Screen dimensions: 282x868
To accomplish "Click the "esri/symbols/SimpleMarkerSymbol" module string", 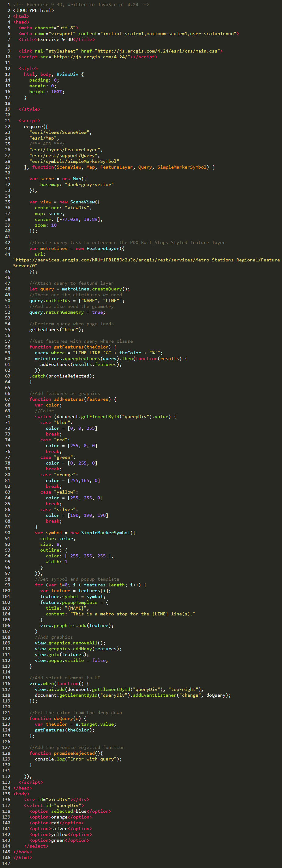I will 74,161.
